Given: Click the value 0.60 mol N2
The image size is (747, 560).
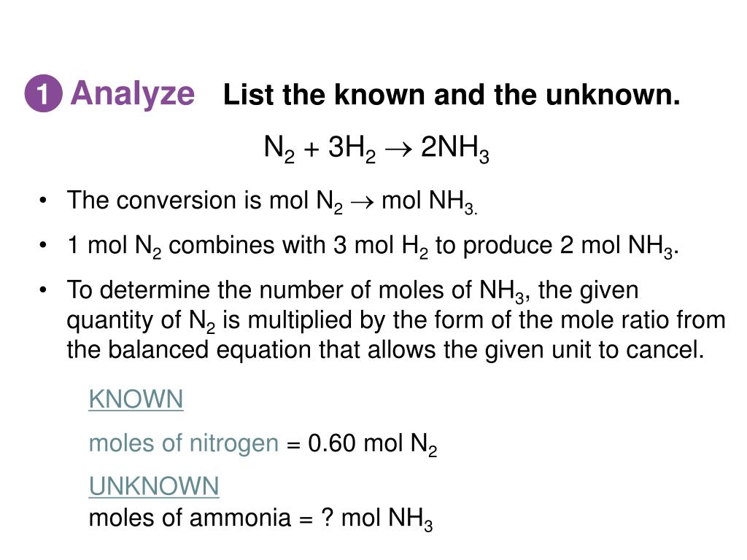Looking at the screenshot, I should click(x=373, y=444).
